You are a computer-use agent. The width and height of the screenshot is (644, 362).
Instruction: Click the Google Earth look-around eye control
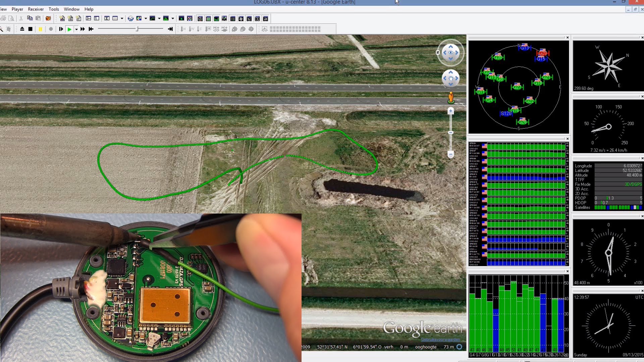(x=451, y=52)
